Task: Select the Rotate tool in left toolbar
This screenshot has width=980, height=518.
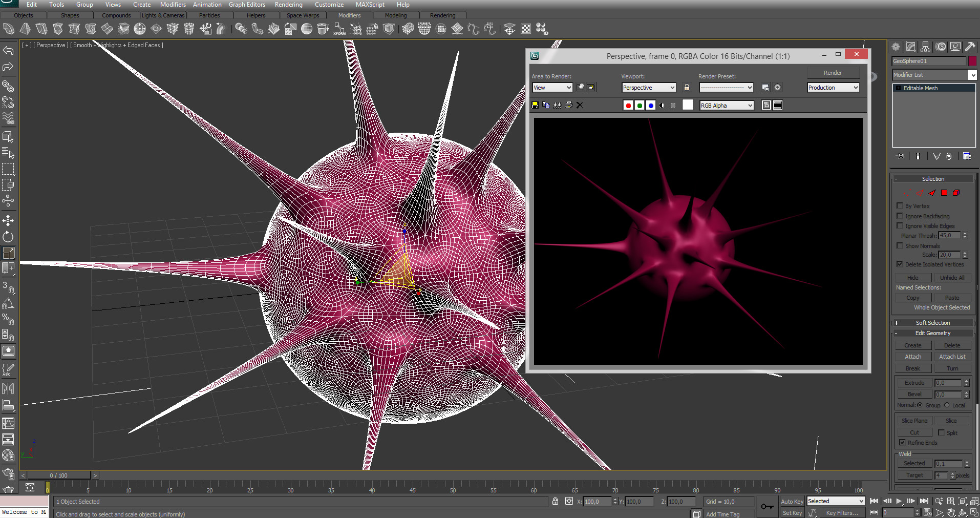Action: click(8, 237)
